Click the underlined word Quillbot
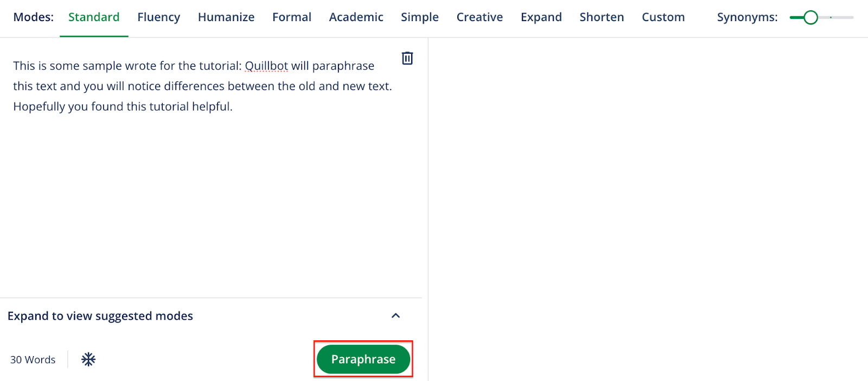The image size is (868, 381). [266, 66]
